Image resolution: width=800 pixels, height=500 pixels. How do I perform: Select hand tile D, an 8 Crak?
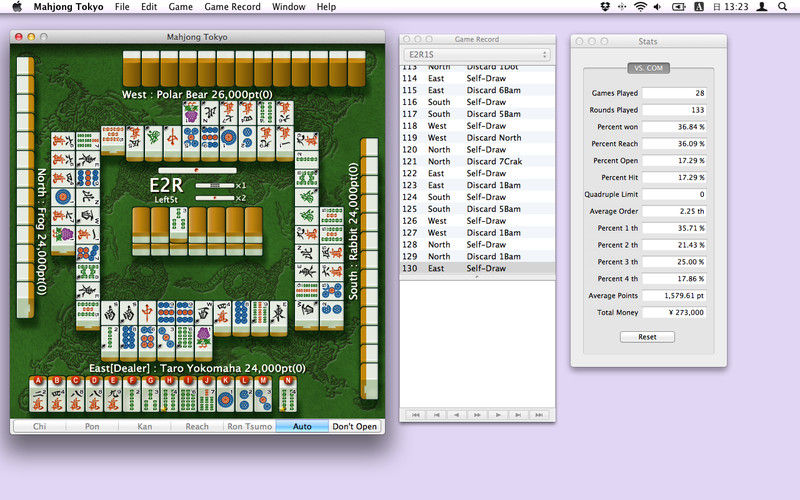pyautogui.click(x=94, y=396)
